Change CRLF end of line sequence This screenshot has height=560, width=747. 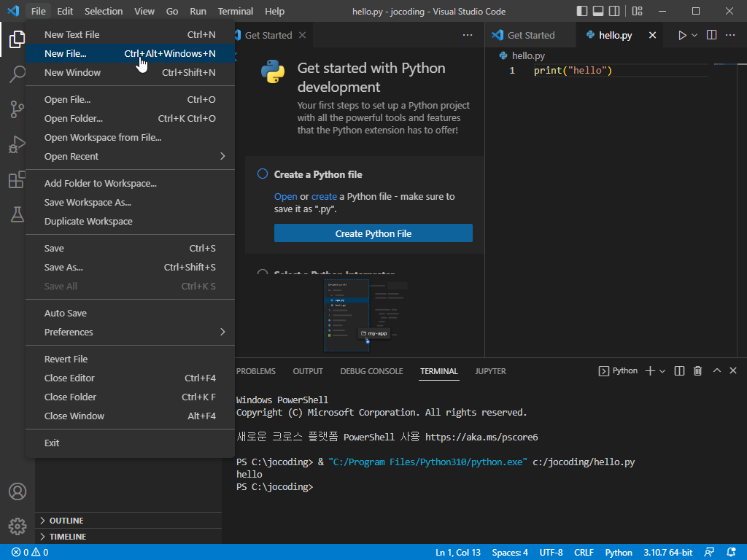pos(584,553)
